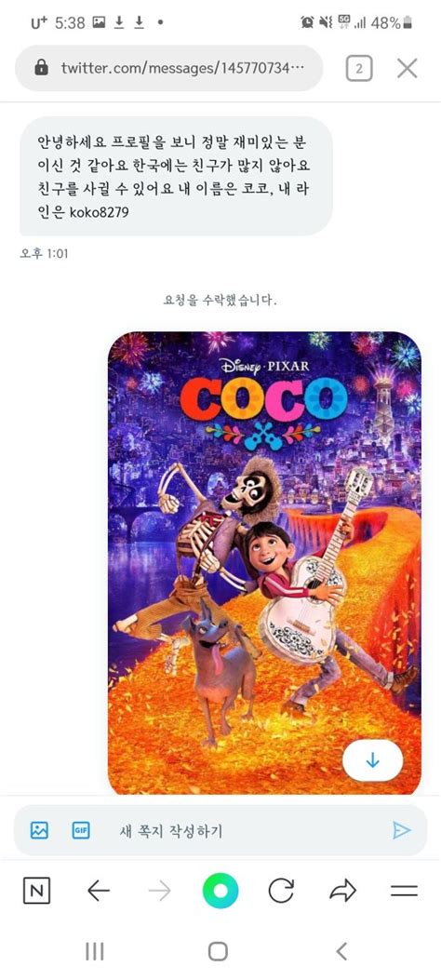Open the Naver N home icon
The height and width of the screenshot is (980, 441).
37,890
